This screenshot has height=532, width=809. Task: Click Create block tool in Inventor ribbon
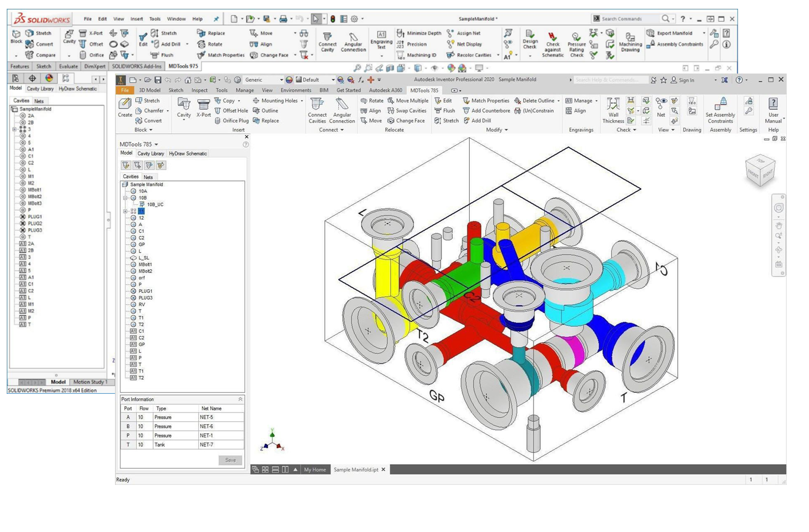125,108
